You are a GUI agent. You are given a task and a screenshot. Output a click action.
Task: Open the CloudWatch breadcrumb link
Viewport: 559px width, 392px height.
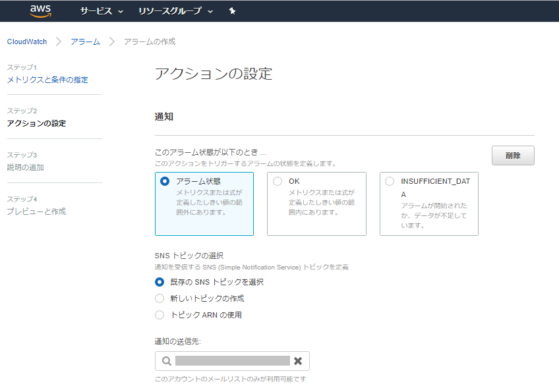coord(26,41)
